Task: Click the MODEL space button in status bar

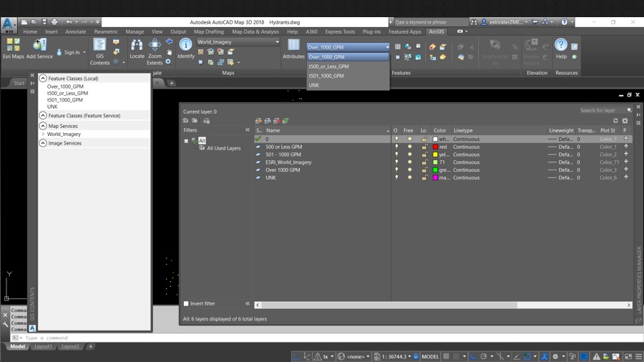Action: point(430,356)
